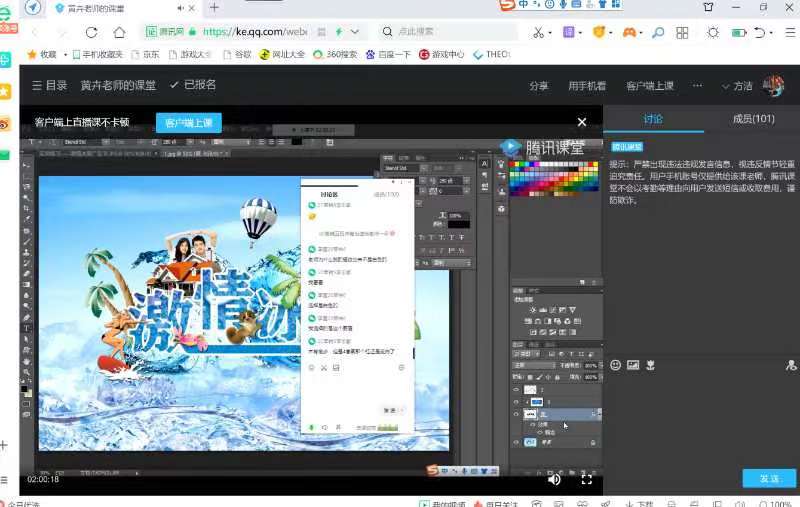
Task: Refresh the page with the reload icon
Action: pyautogui.click(x=91, y=32)
